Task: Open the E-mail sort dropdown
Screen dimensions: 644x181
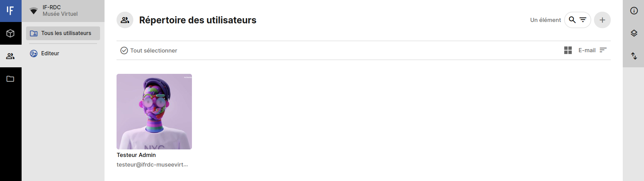Action: pos(587,50)
